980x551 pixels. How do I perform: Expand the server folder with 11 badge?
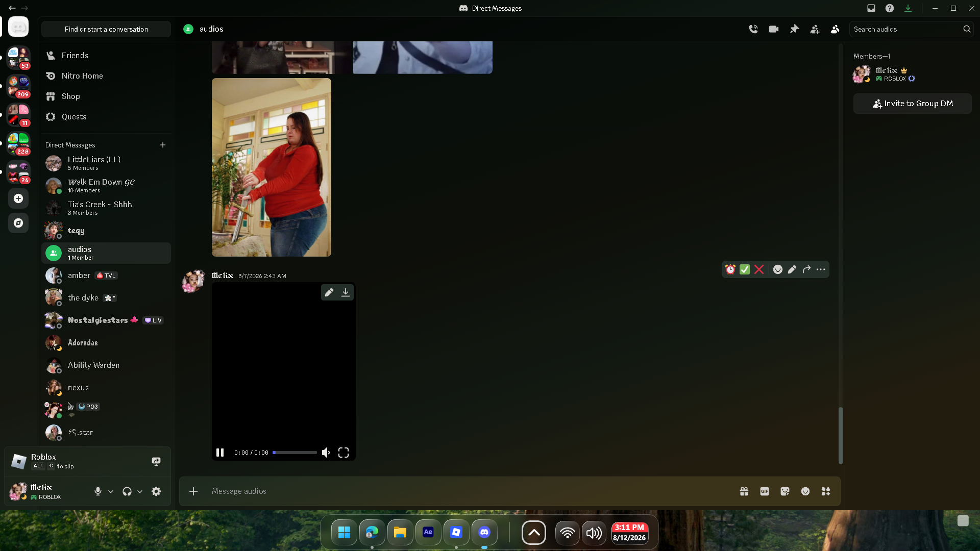[x=18, y=115]
